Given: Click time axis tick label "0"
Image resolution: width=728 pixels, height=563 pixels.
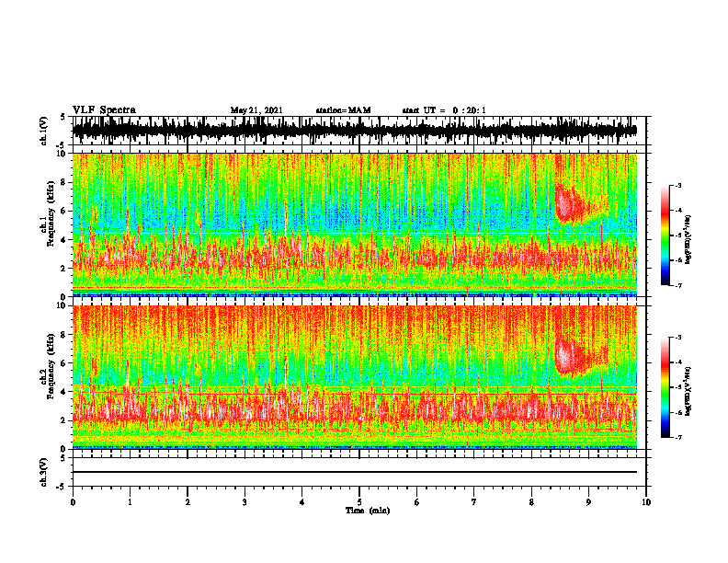Looking at the screenshot, I should (73, 502).
